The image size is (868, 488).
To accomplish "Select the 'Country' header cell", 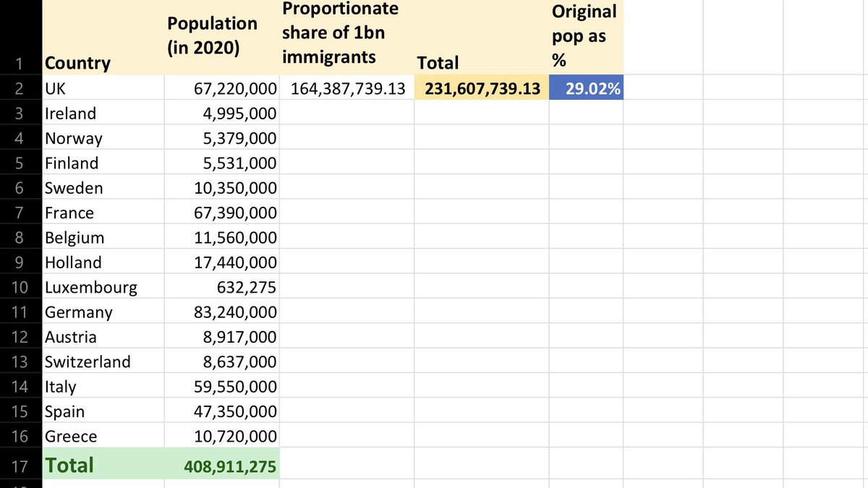I will [103, 37].
